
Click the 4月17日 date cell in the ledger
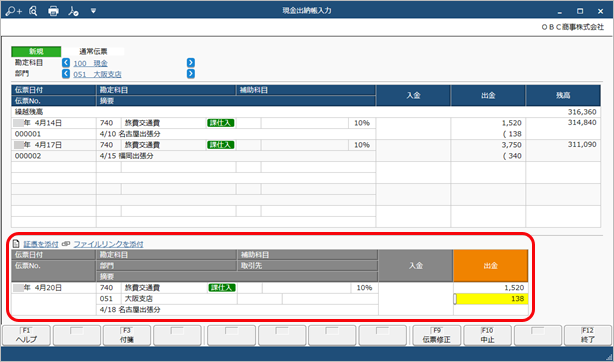point(54,145)
